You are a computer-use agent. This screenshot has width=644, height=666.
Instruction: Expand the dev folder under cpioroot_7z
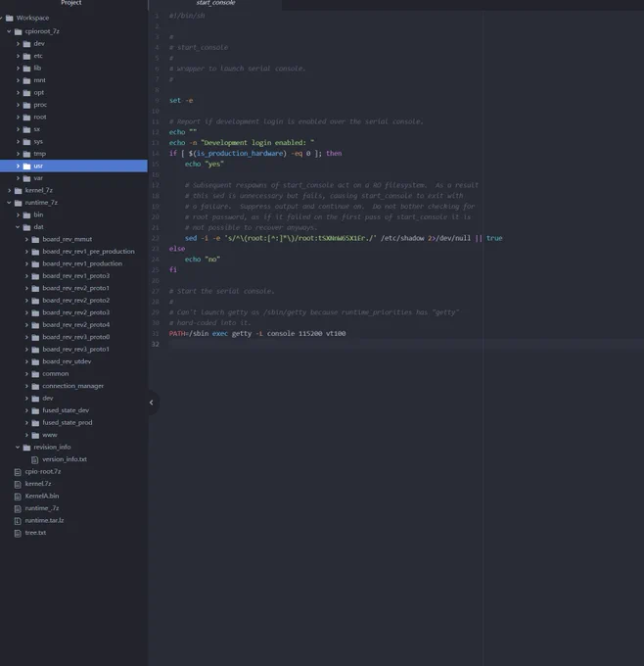(x=18, y=43)
